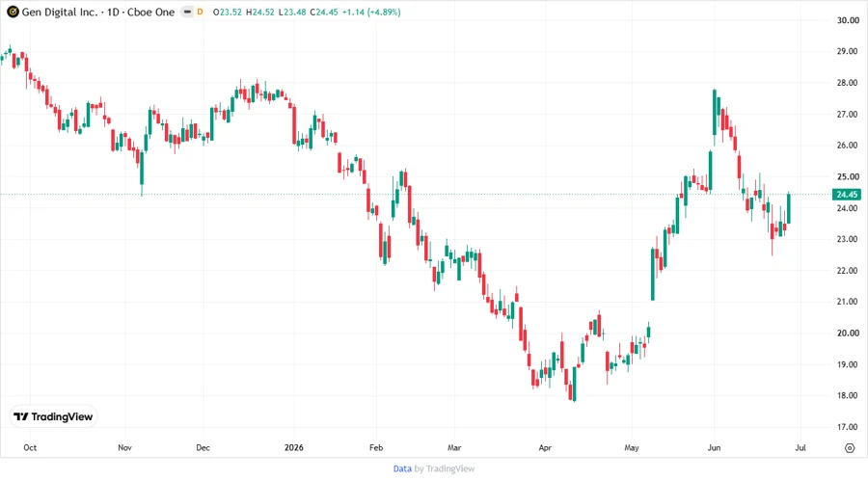The height and width of the screenshot is (480, 868).
Task: Click the 30.00 price axis label
Action: point(848,20)
